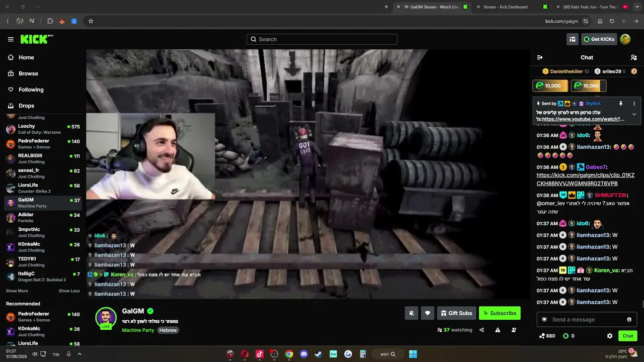Image resolution: width=644 pixels, height=362 pixels.
Task: Open the dashboard panel icon beside Get KICKs
Action: 573,39
